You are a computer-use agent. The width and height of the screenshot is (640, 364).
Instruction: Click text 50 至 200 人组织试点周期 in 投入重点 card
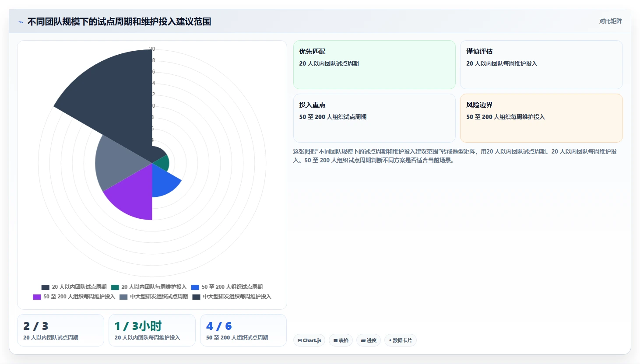333,117
